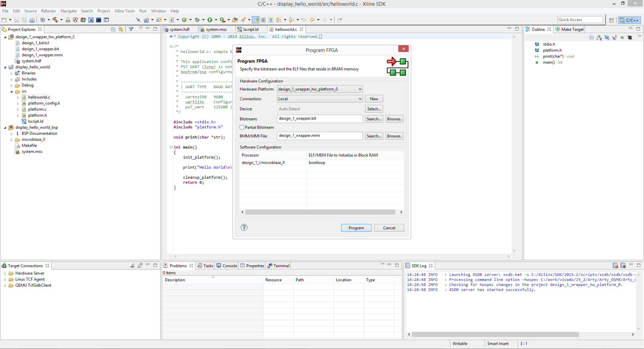Screen dimensions: 644x349
Task: Open the Hardware Platform dropdown
Action: pos(320,89)
